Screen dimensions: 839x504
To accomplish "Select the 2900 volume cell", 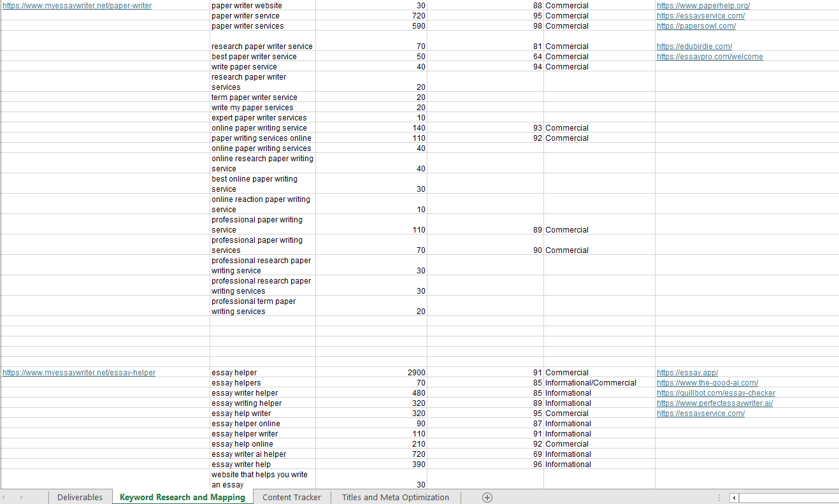I will tap(371, 373).
